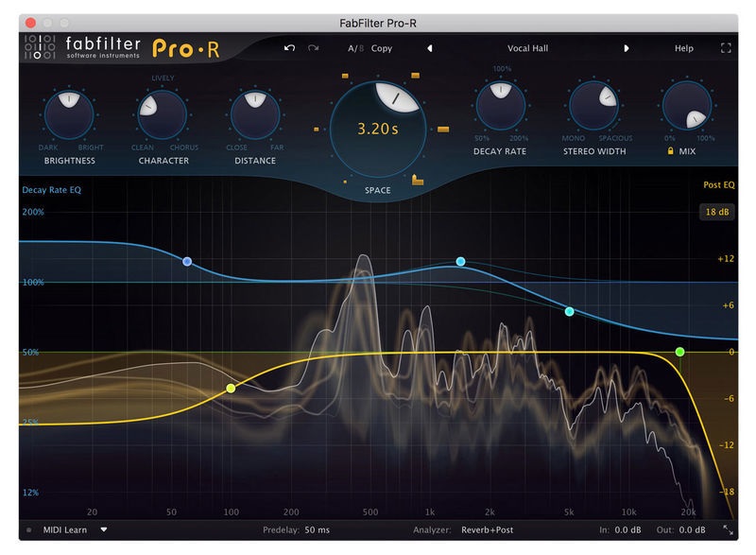This screenshot has height=555, width=756.
Task: Select the yellow Post EQ node on the curve
Action: [x=230, y=387]
